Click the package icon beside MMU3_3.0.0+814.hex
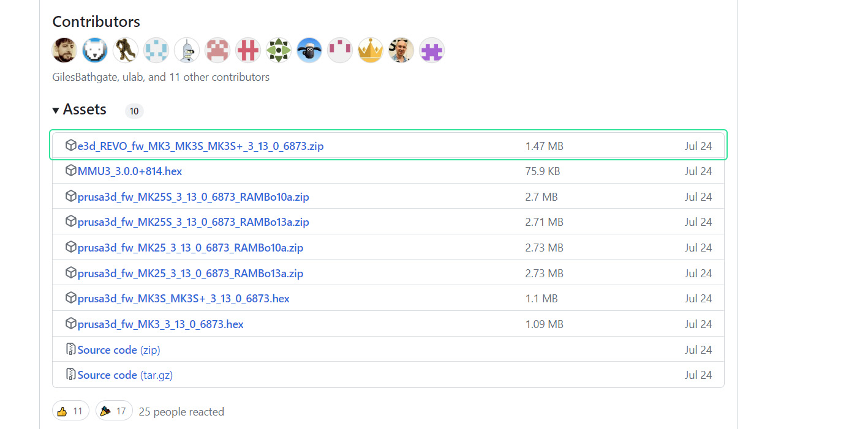 [71, 171]
